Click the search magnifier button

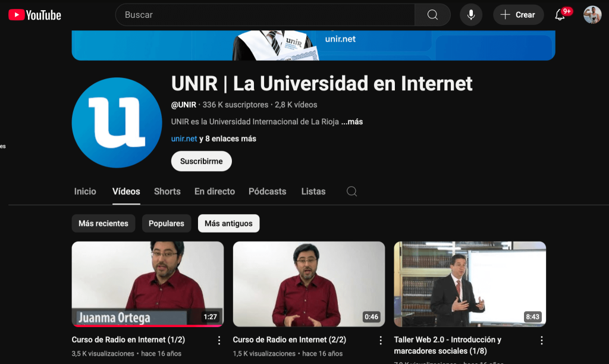432,15
